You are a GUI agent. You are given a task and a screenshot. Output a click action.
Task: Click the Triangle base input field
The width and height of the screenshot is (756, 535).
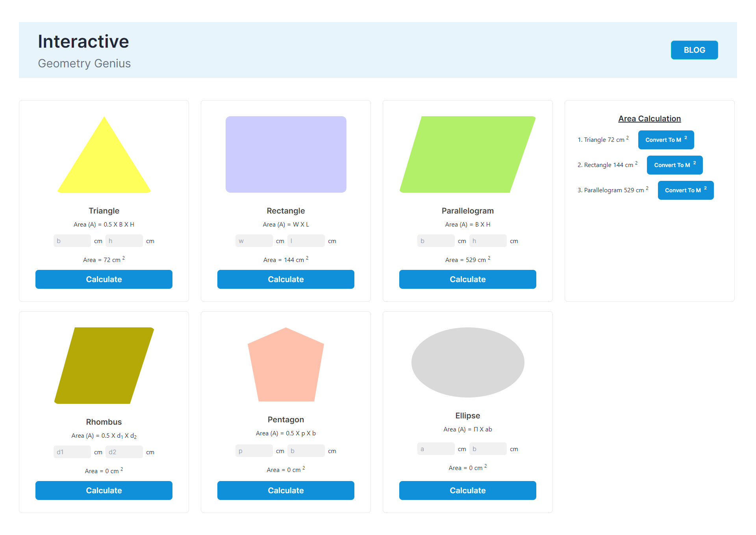pos(72,241)
